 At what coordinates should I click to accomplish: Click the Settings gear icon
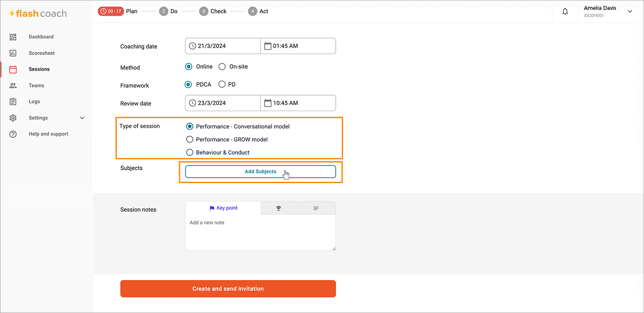pyautogui.click(x=13, y=118)
